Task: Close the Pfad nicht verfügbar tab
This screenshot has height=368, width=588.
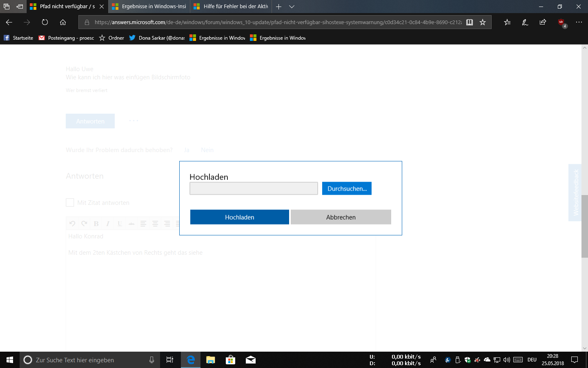Action: (x=102, y=7)
